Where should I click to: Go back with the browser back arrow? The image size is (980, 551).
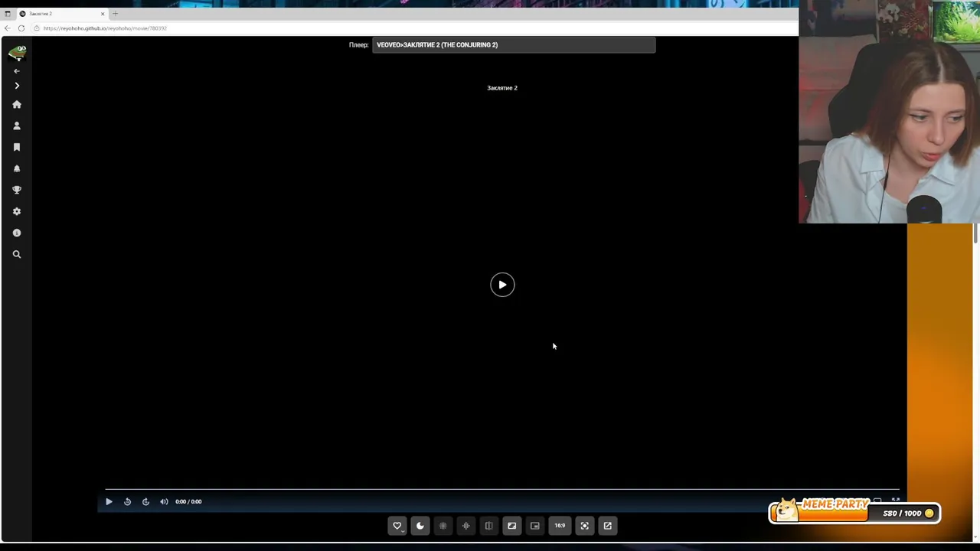coord(8,28)
